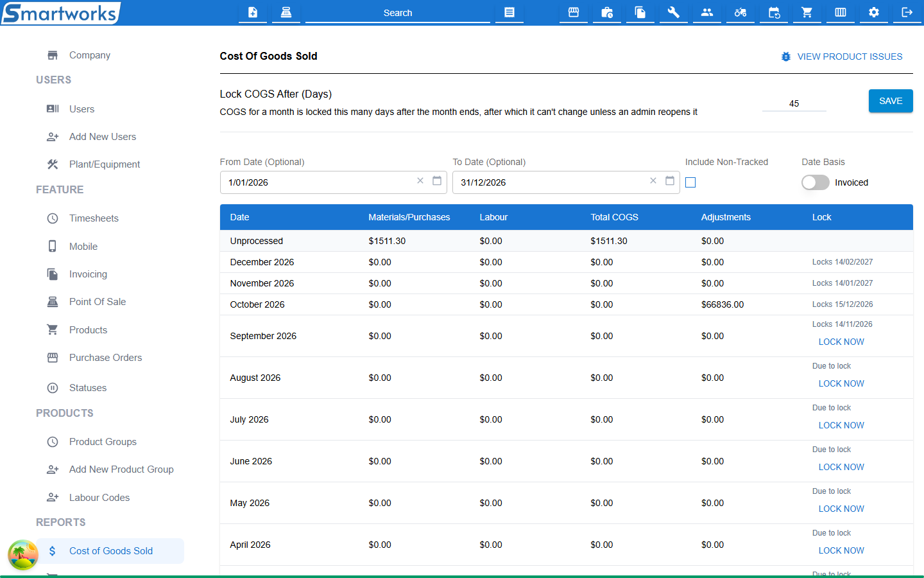Open the barcode columns icon in top bar
The height and width of the screenshot is (578, 924).
pos(841,12)
